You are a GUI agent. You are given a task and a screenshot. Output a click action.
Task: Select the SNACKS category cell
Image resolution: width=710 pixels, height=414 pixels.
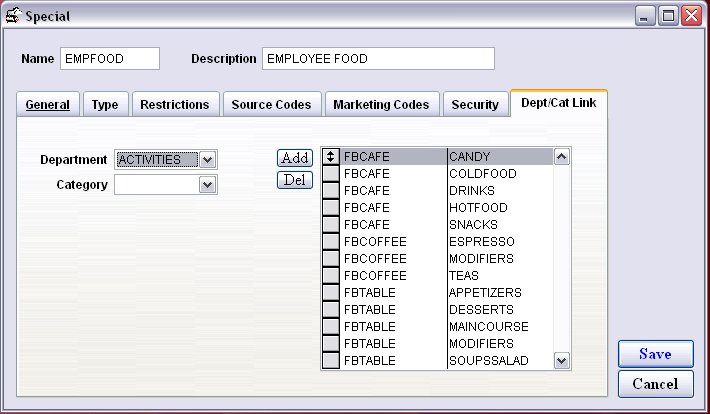[x=500, y=225]
